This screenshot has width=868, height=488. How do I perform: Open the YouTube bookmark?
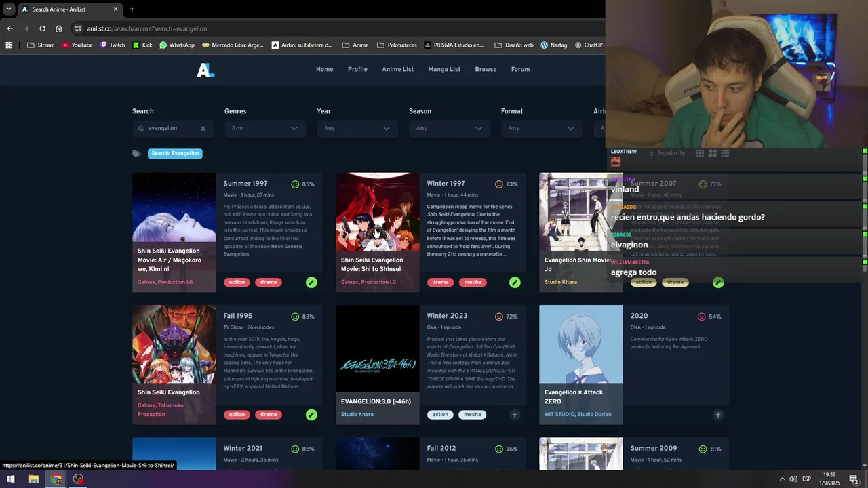(77, 45)
